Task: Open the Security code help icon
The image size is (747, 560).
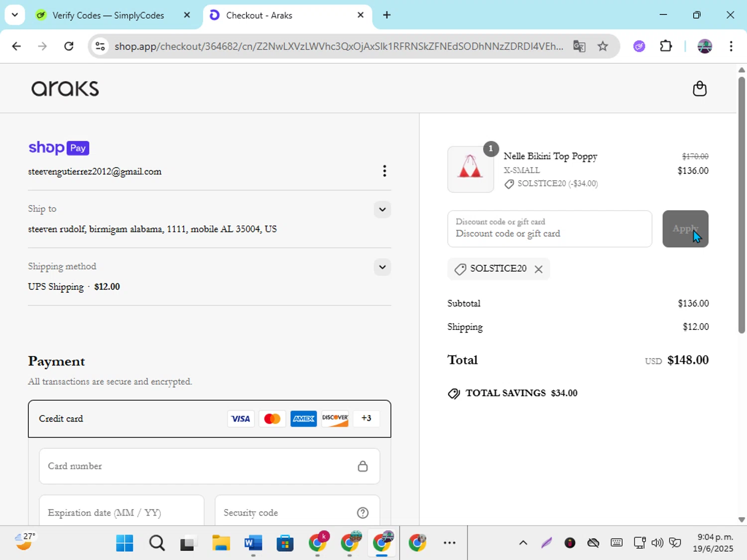Action: pos(363,513)
